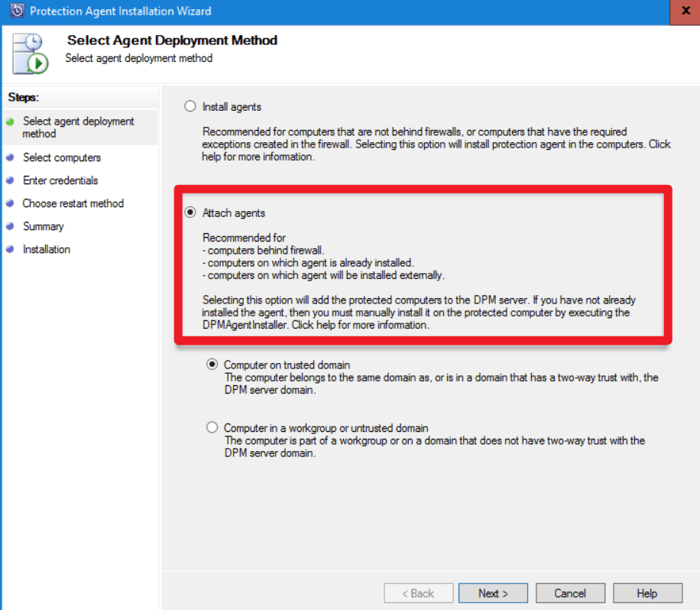This screenshot has width=700, height=610.
Task: Click 'computers on which agent is already installed.' line
Action: click(x=308, y=263)
